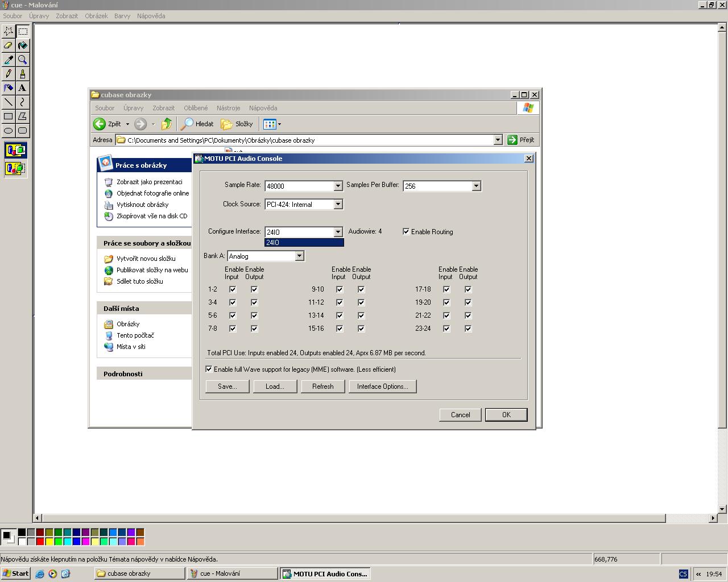Open the Bank A Analog dropdown
The image size is (728, 582).
pos(299,256)
